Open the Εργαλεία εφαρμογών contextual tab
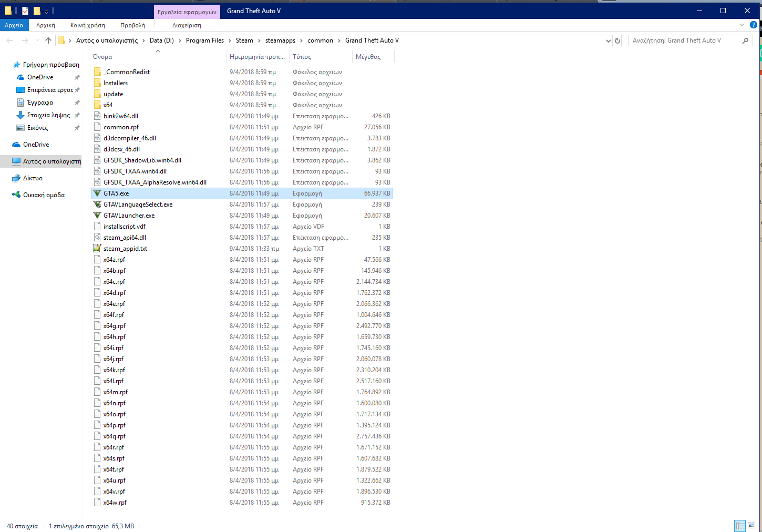This screenshot has width=762, height=532. point(187,12)
